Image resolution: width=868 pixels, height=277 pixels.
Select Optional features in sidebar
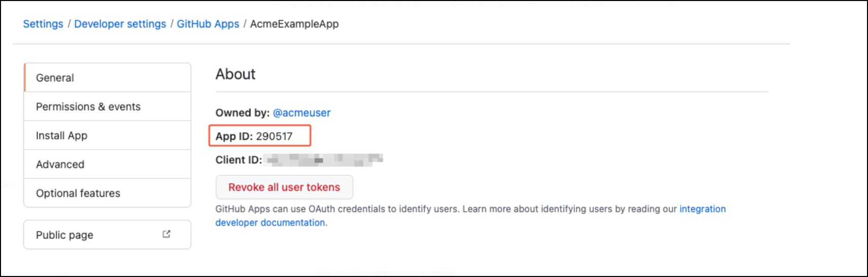click(78, 193)
